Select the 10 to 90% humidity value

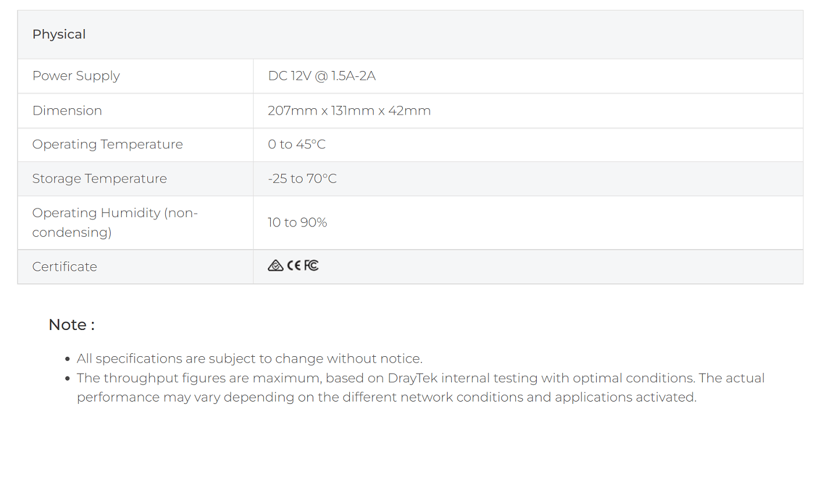coord(297,222)
